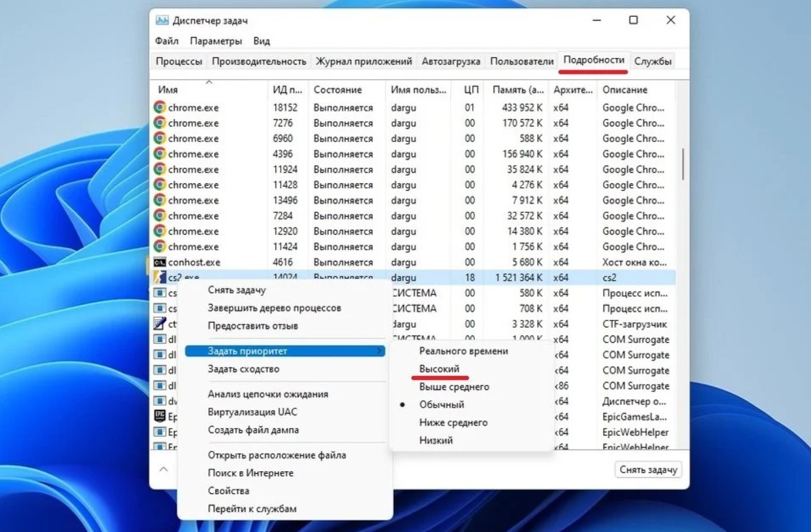Select the Высокий priority option
This screenshot has height=532, width=811.
(x=439, y=369)
